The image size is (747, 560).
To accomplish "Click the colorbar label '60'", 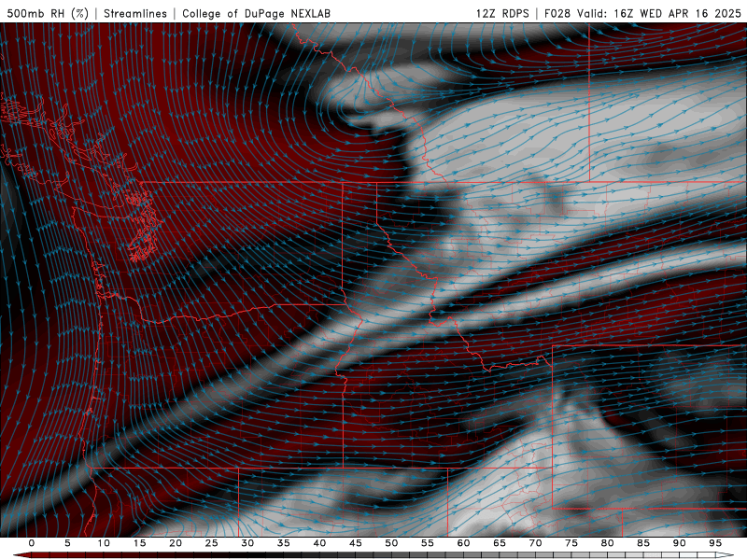I will coord(463,543).
